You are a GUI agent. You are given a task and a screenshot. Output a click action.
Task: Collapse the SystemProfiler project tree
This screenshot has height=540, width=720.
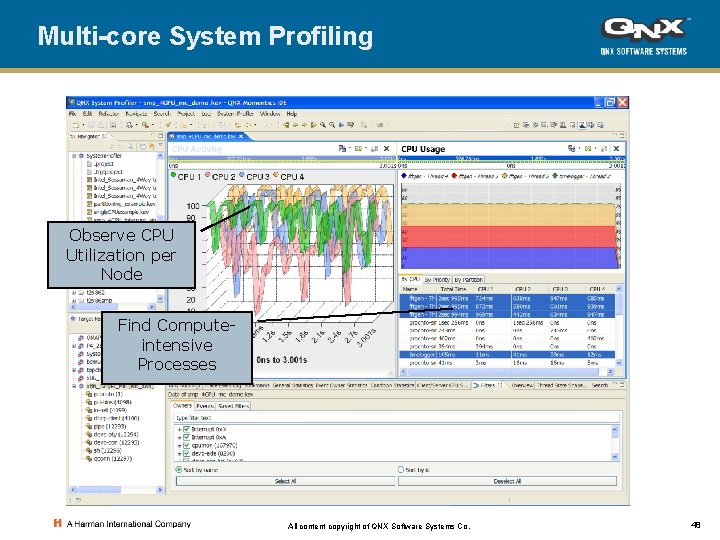pyautogui.click(x=74, y=156)
